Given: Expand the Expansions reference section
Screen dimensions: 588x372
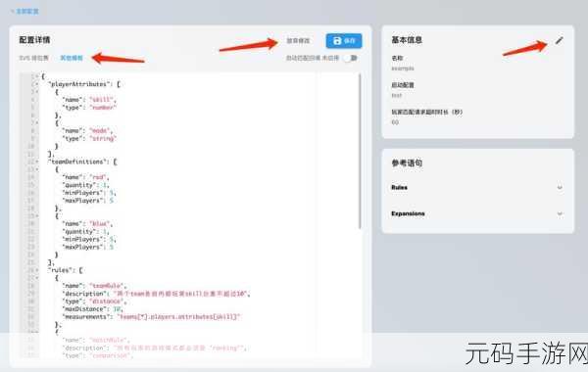Looking at the screenshot, I should [x=477, y=213].
